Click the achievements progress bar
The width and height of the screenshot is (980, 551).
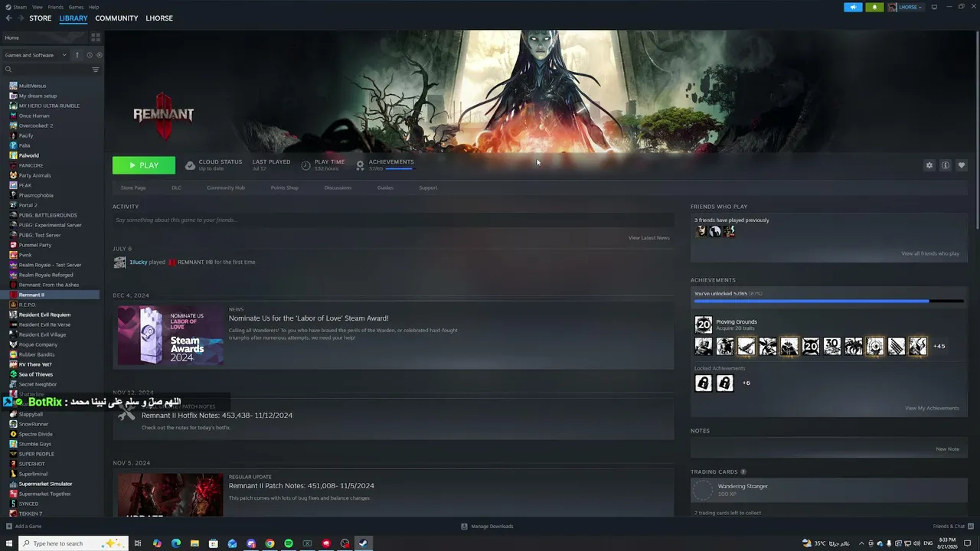(x=829, y=302)
